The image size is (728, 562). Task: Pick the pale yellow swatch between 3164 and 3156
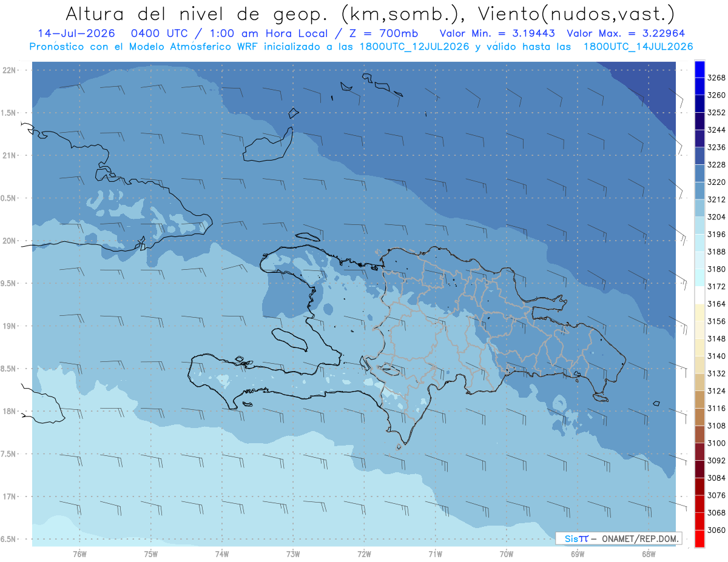(x=699, y=312)
